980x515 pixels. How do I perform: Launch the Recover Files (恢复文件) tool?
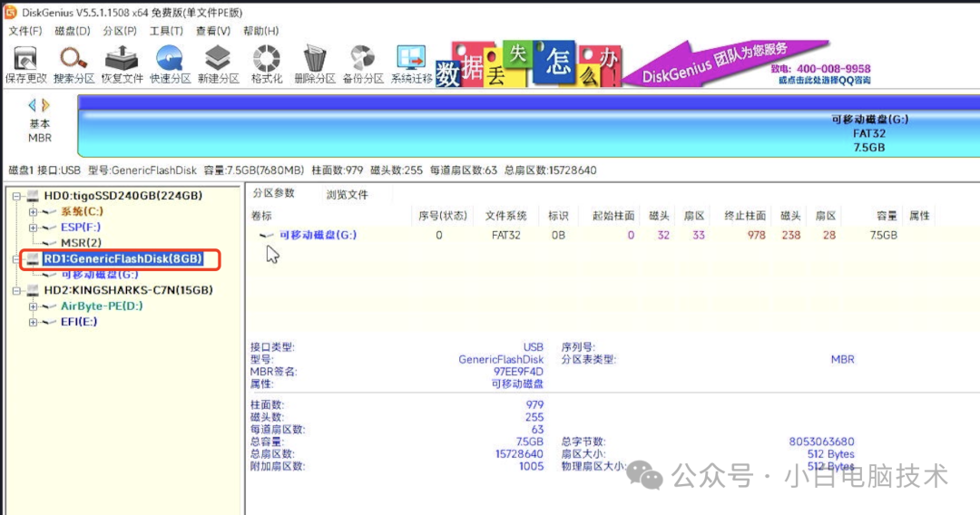[x=122, y=64]
